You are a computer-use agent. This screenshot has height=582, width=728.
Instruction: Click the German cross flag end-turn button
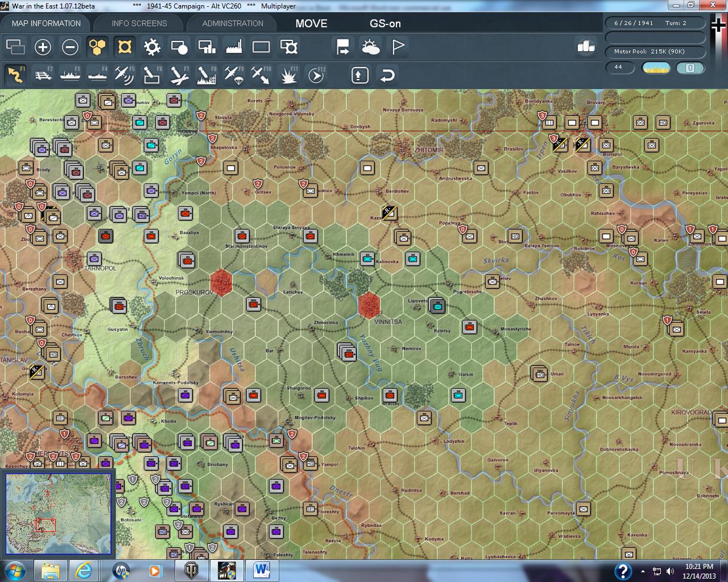tap(718, 26)
